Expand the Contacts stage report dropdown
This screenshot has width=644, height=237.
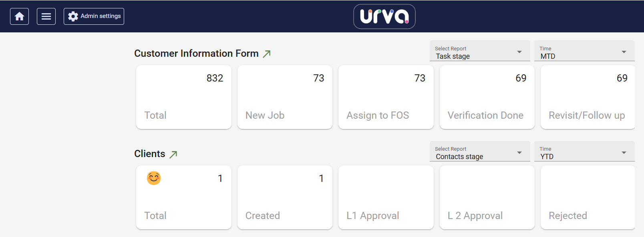(479, 152)
